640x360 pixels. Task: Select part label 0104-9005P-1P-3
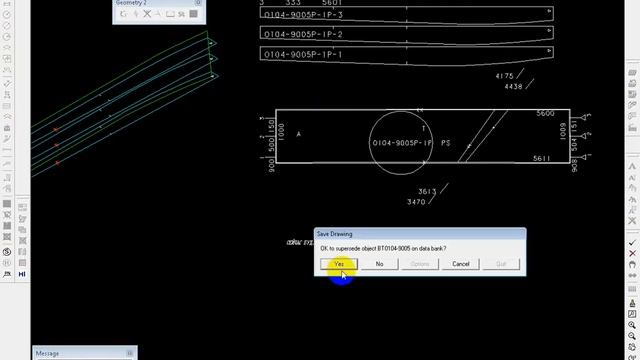(x=303, y=15)
